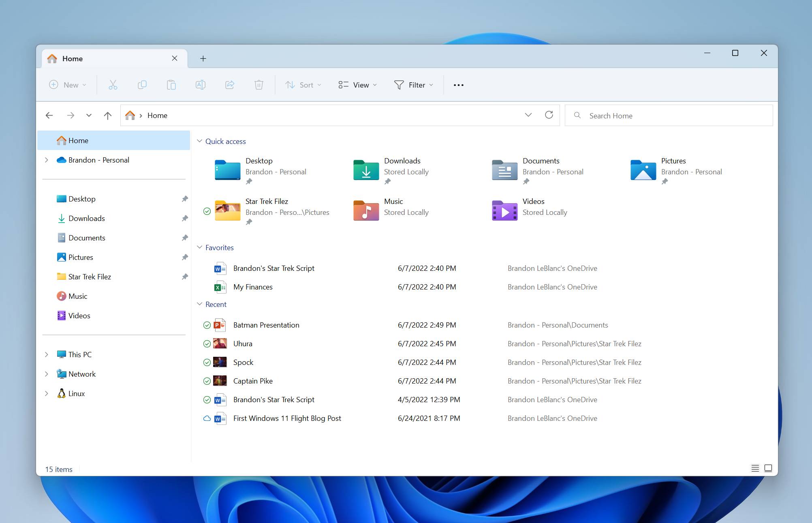Click the Search Home input field

[x=668, y=115]
